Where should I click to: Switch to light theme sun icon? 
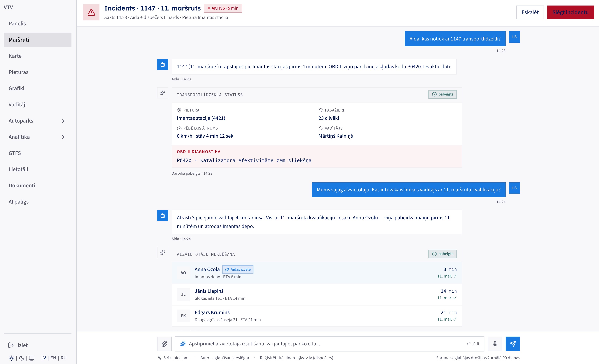(11, 358)
